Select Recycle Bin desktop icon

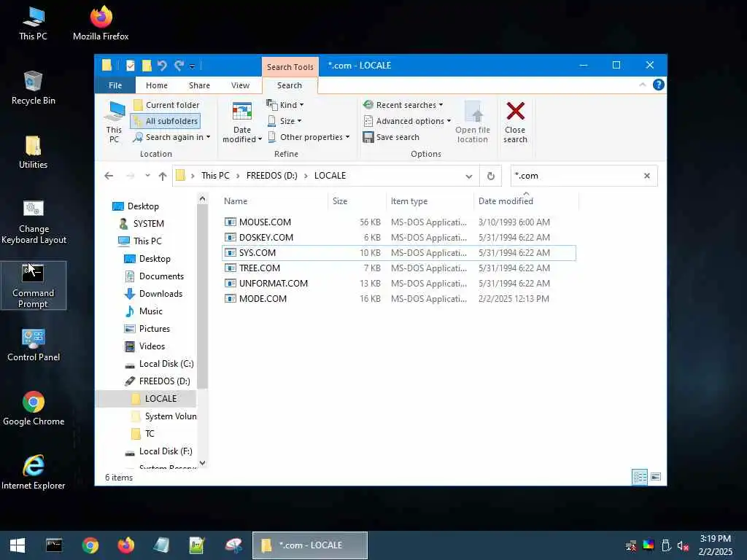pyautogui.click(x=34, y=87)
